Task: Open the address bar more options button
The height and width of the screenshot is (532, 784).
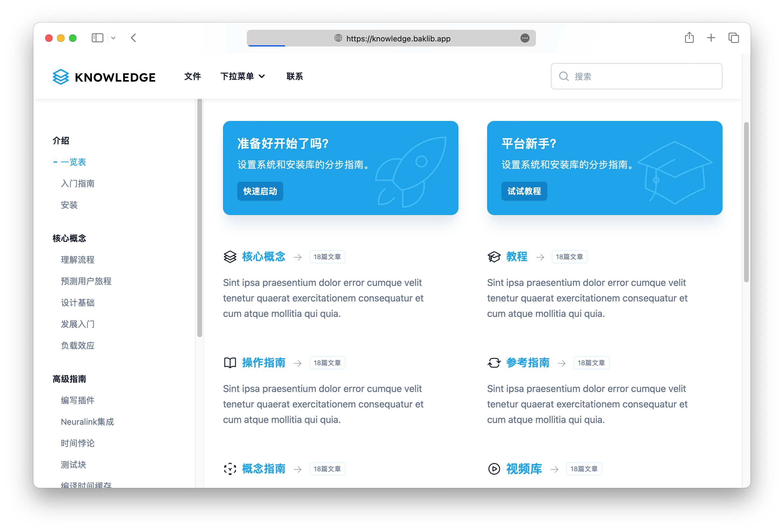Action: (525, 38)
